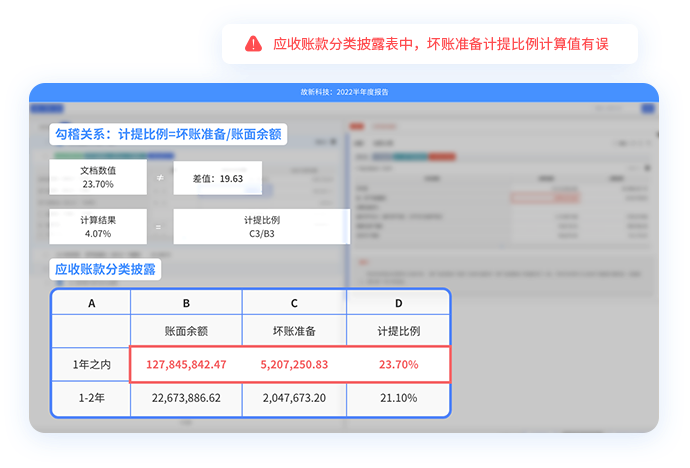Click the not-equal sign between value boxes

point(160,178)
